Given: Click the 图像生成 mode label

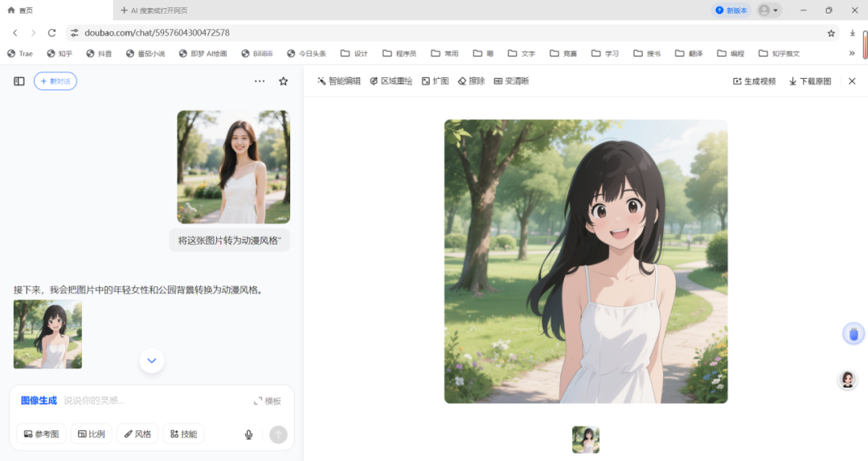Looking at the screenshot, I should (39, 400).
